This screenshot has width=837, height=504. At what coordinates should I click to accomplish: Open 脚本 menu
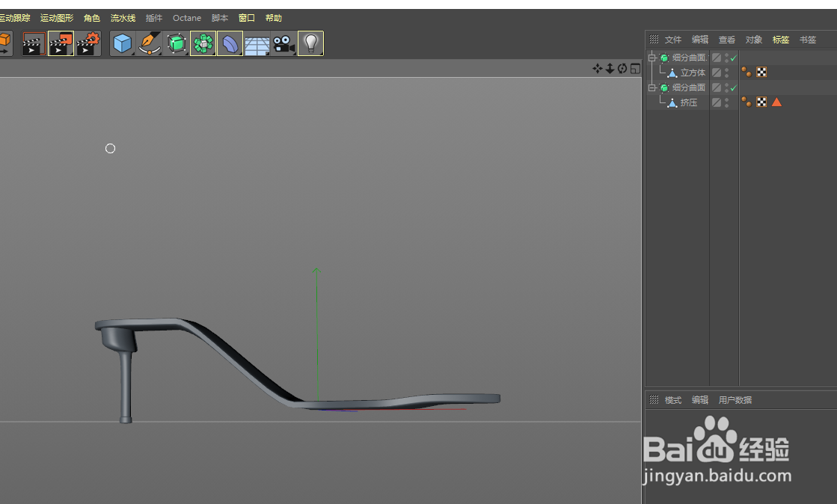coord(219,18)
